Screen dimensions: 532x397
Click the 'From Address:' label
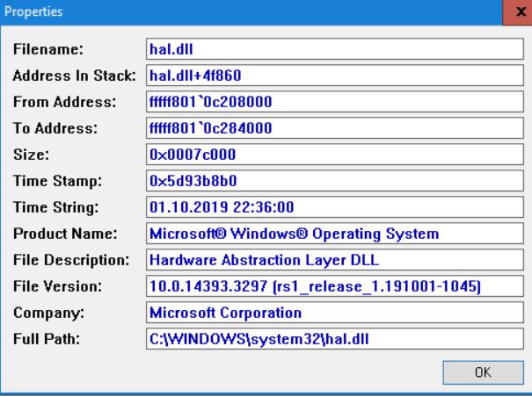click(x=64, y=102)
